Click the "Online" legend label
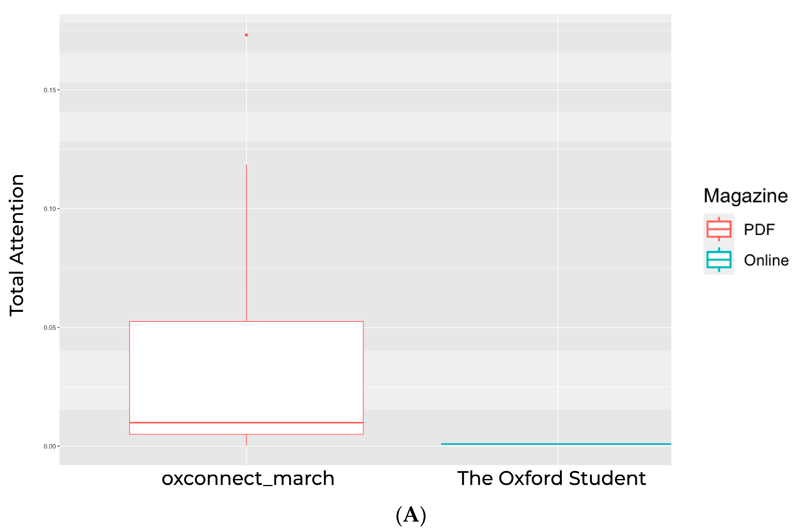This screenshot has width=798, height=532. [x=766, y=260]
